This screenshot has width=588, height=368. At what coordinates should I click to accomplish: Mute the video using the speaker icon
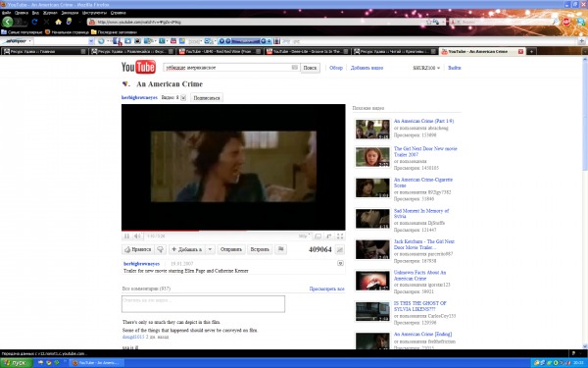(137, 237)
